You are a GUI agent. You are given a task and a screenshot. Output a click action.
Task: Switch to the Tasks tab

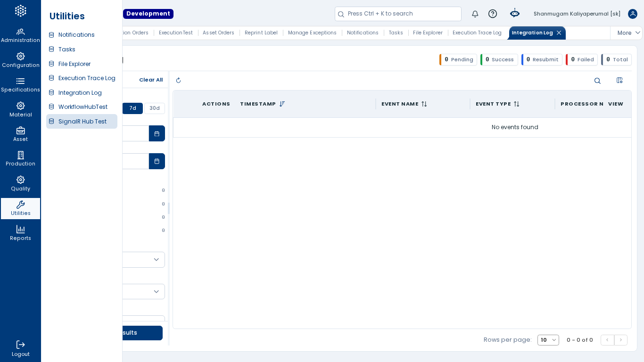point(396,33)
